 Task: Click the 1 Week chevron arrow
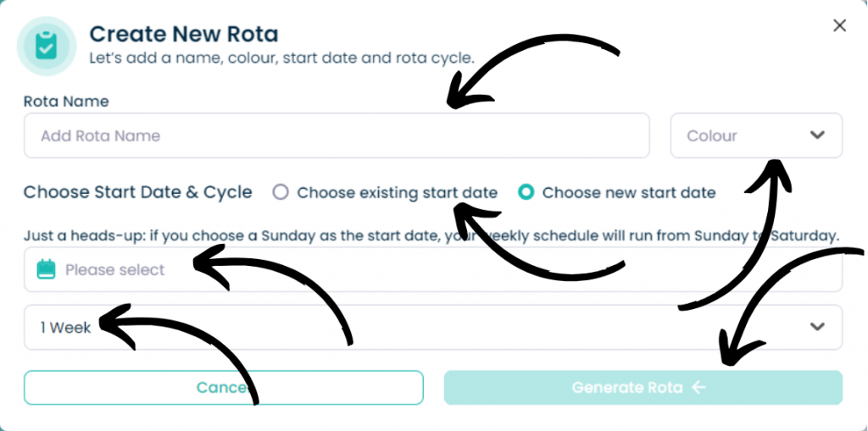click(817, 327)
